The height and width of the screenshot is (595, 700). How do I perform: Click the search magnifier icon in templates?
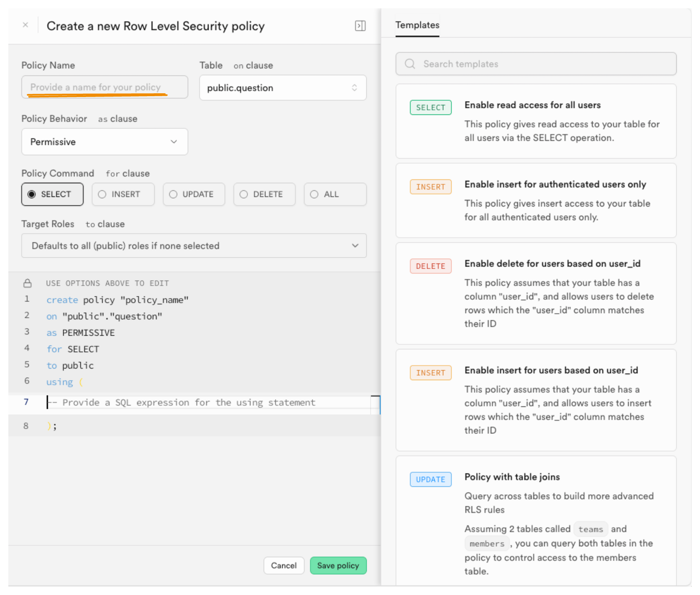(x=410, y=64)
